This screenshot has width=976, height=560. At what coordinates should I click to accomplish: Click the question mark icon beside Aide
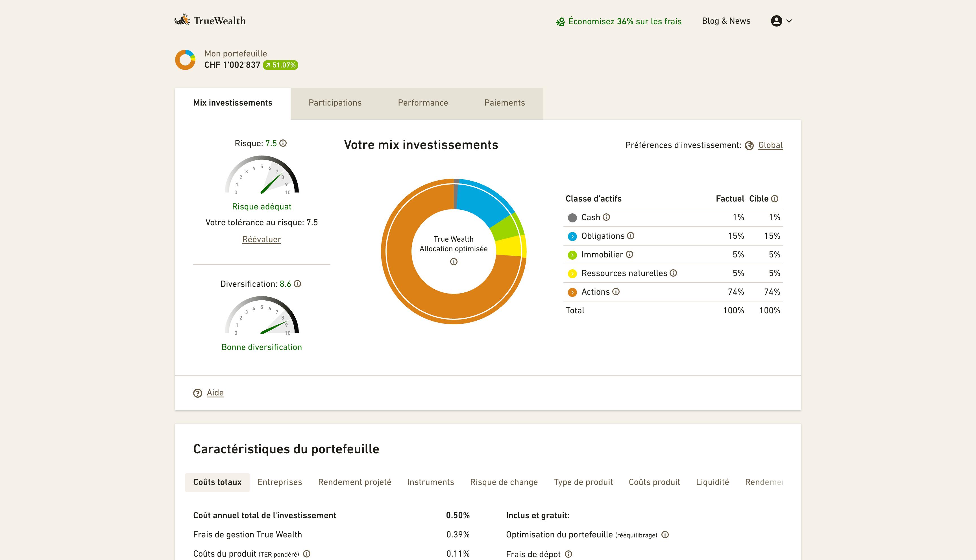(x=197, y=393)
